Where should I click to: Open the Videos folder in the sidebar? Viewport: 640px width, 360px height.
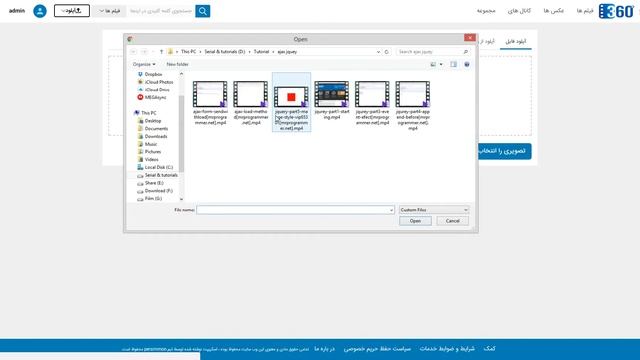pos(151,160)
